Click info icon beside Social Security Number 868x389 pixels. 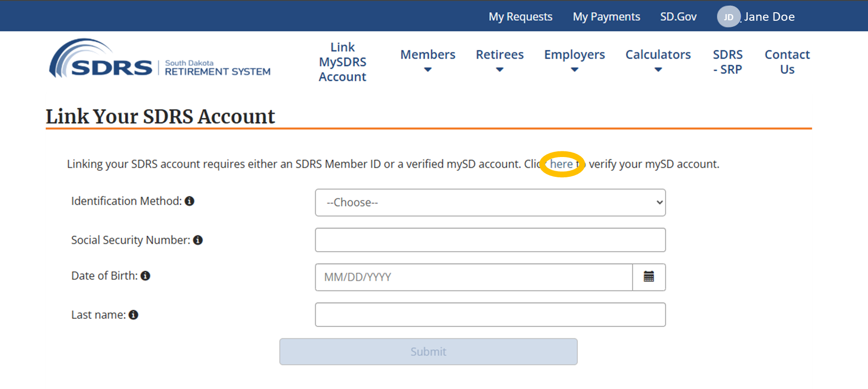coord(198,240)
